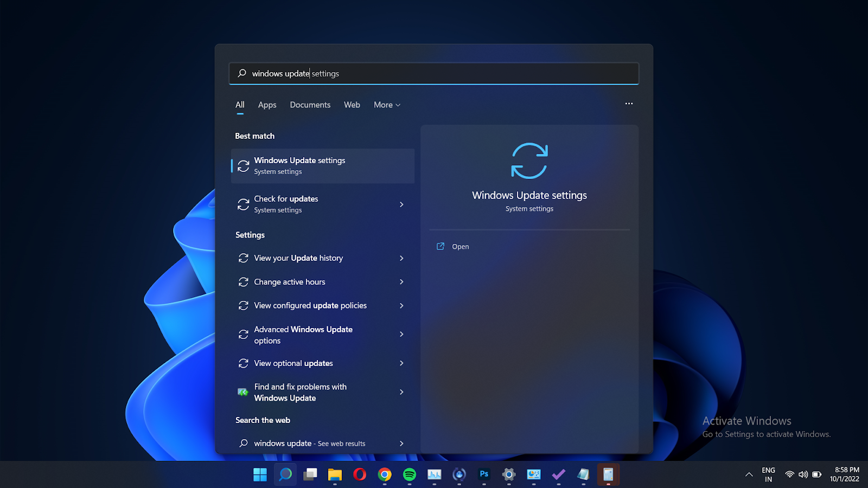Open the More filters dropdown
Viewport: 868px width, 488px height.
387,105
